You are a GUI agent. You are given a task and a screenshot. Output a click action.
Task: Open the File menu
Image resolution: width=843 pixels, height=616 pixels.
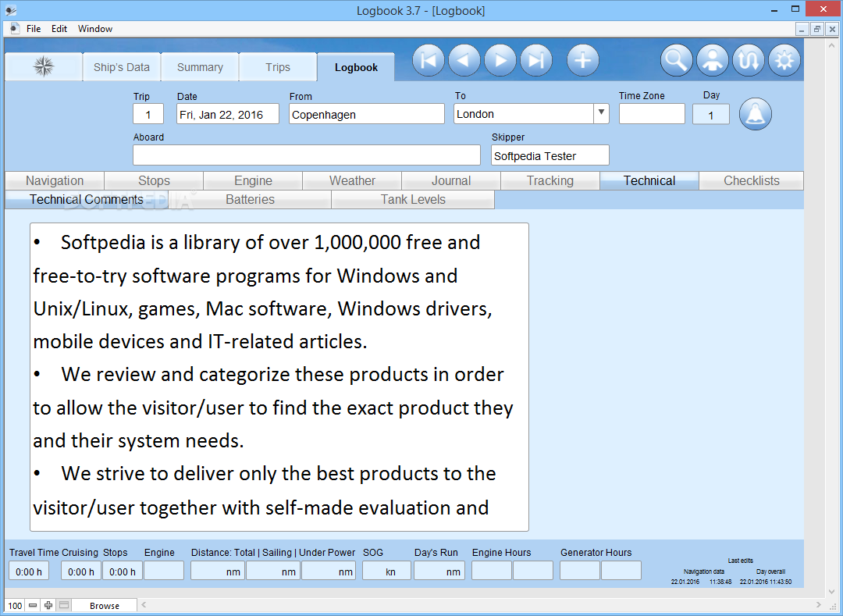tap(34, 28)
